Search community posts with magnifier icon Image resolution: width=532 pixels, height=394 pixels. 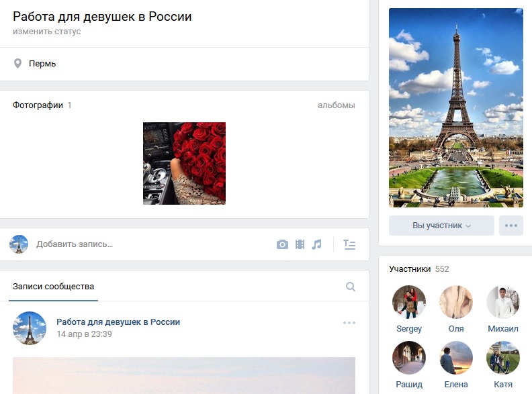[x=351, y=287]
